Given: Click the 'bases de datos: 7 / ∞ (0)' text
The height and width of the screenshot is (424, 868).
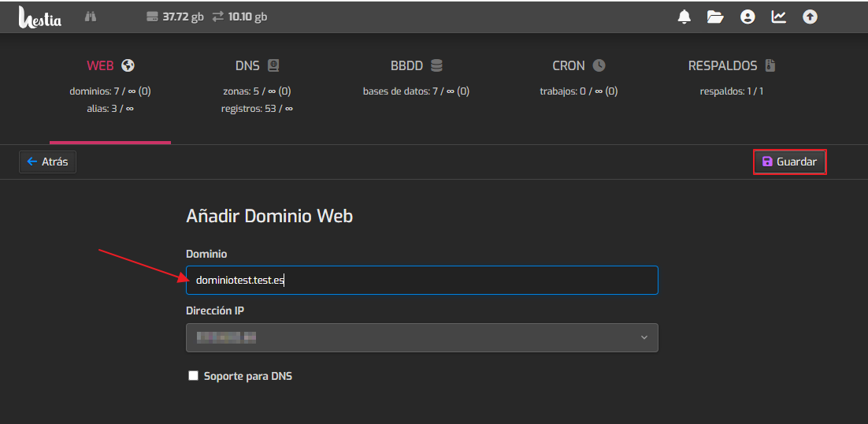Looking at the screenshot, I should [x=417, y=91].
